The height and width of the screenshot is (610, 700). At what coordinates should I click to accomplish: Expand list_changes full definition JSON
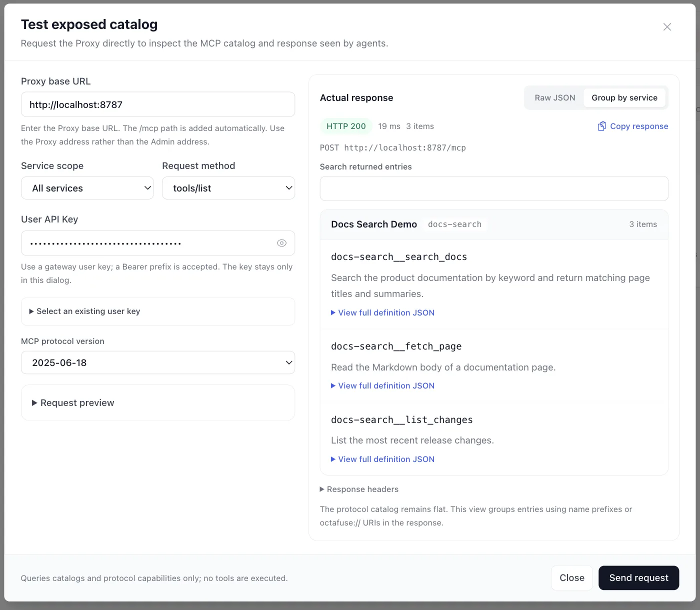382,459
